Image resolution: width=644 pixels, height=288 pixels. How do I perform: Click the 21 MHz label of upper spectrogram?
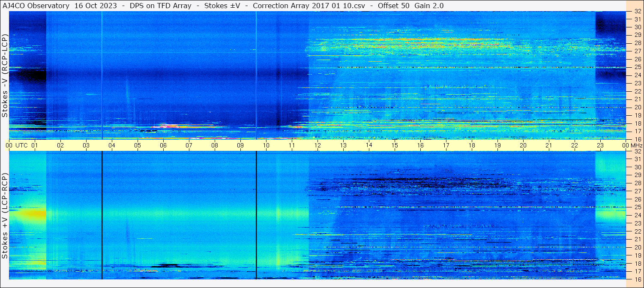(638, 99)
